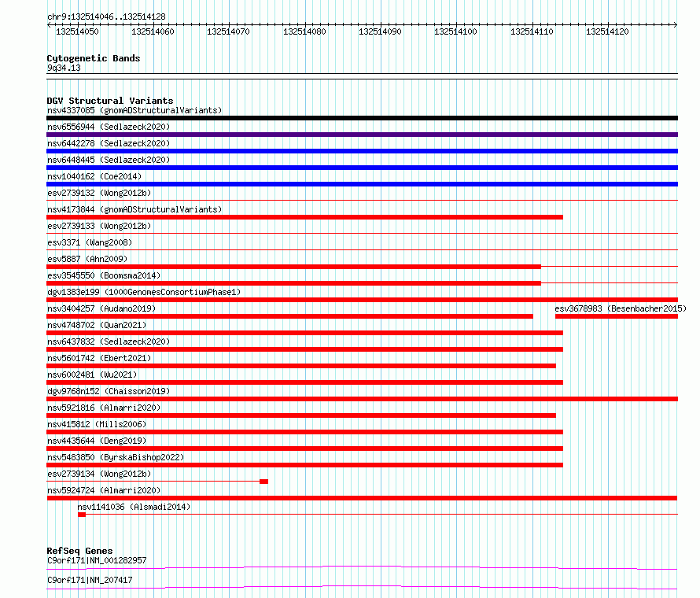The height and width of the screenshot is (598, 700).
Task: Click the red bar under esv3545550
Action: (293, 283)
